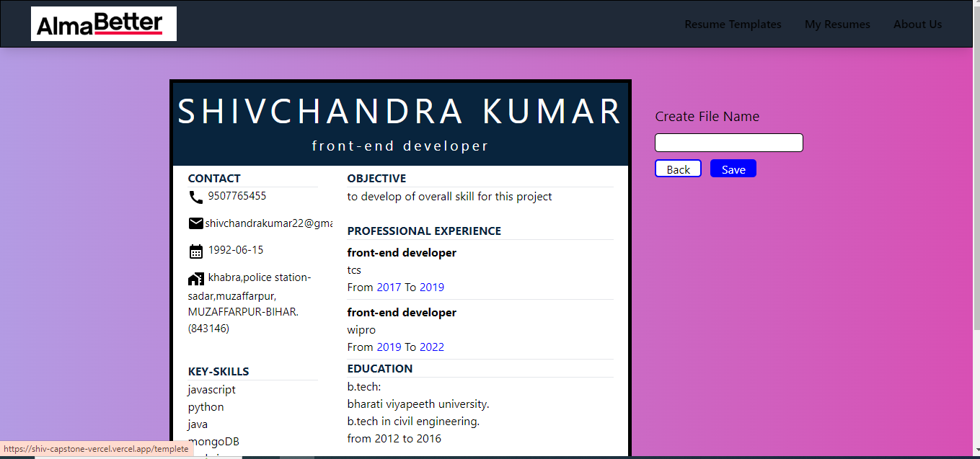Click the Save button
Screen dimensions: 980x459
tap(733, 169)
